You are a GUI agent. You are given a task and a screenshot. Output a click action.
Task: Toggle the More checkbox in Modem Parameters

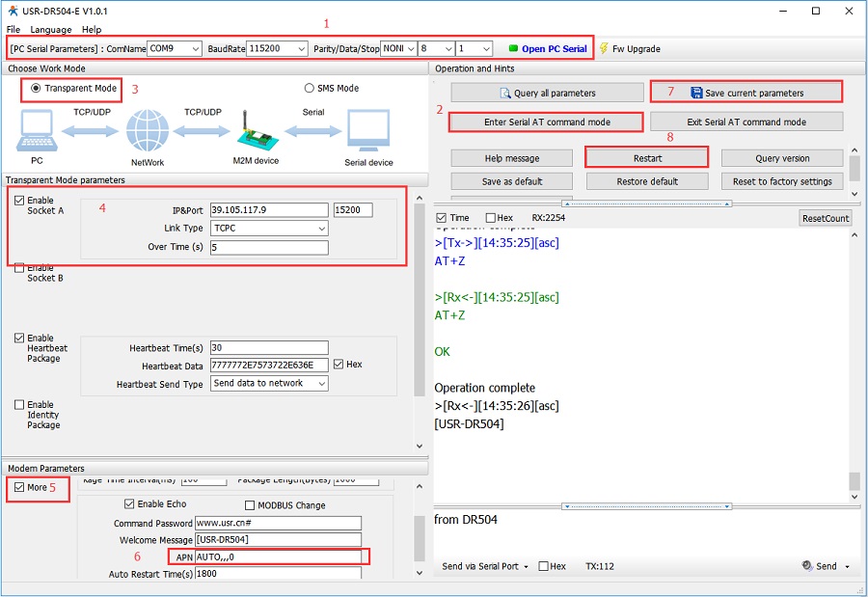coord(19,487)
